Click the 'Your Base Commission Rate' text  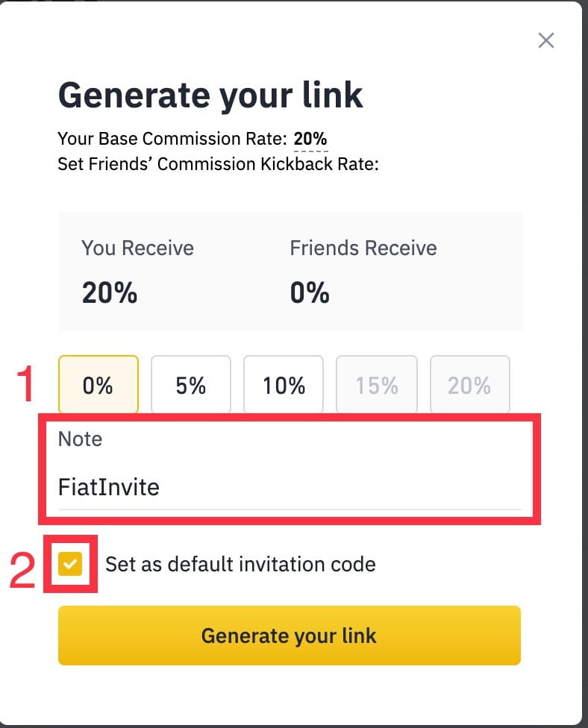(x=172, y=139)
